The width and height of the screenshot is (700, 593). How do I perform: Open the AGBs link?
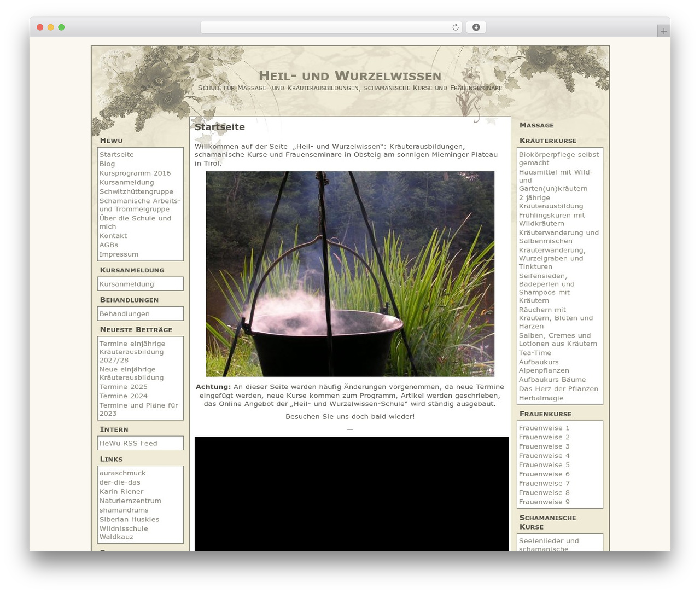(109, 245)
